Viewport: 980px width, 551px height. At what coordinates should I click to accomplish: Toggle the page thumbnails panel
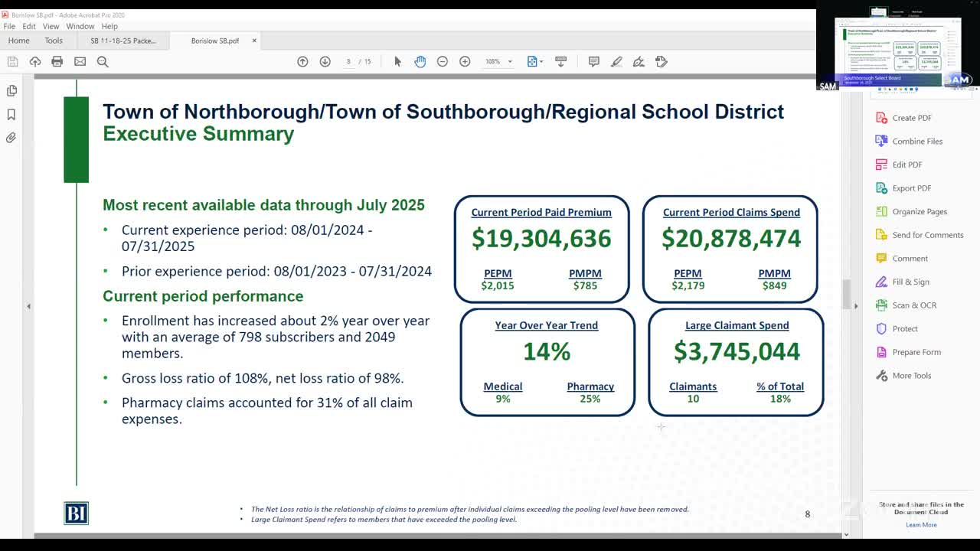pos(11,90)
